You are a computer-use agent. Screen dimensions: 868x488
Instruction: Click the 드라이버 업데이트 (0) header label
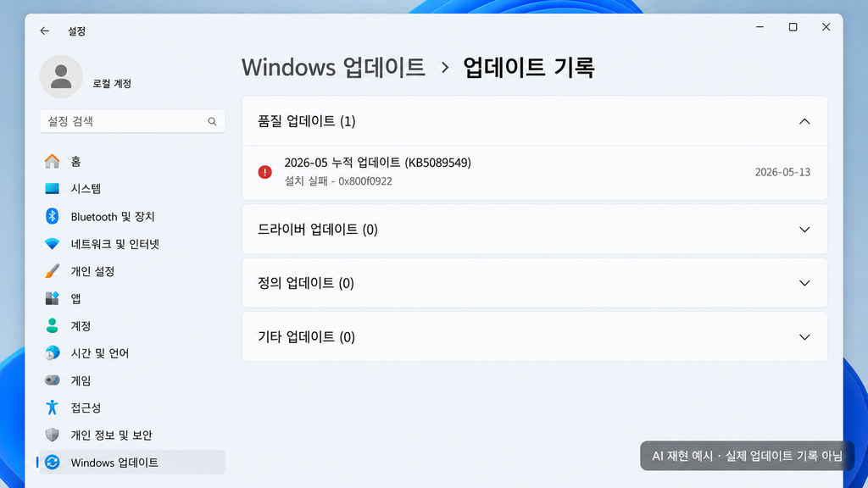pyautogui.click(x=318, y=230)
